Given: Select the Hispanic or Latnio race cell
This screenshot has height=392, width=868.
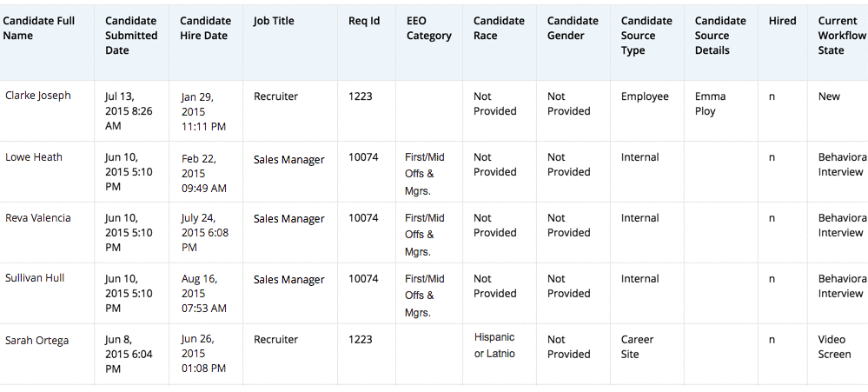Looking at the screenshot, I should click(494, 345).
